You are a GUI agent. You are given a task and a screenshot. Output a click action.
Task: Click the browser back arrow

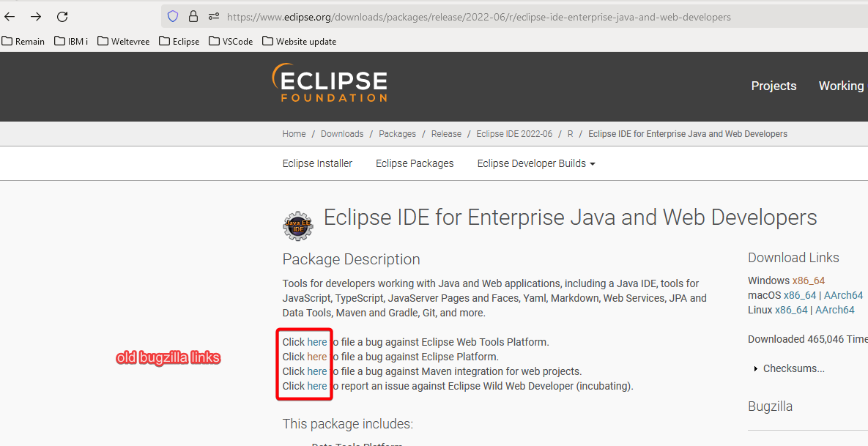tap(11, 16)
